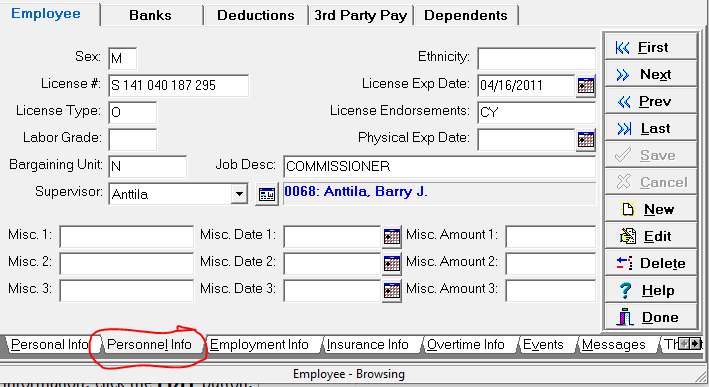The width and height of the screenshot is (709, 387).
Task: Open the 3rd Party Pay tab
Action: point(360,15)
